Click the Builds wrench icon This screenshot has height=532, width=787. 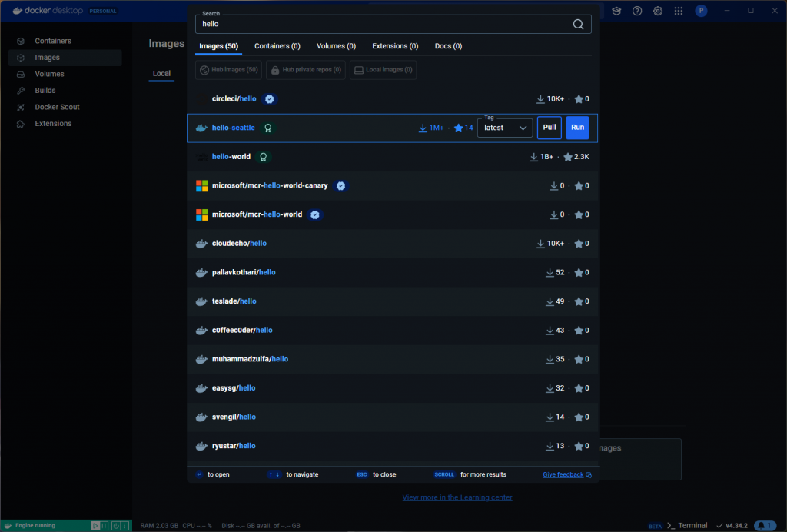21,91
